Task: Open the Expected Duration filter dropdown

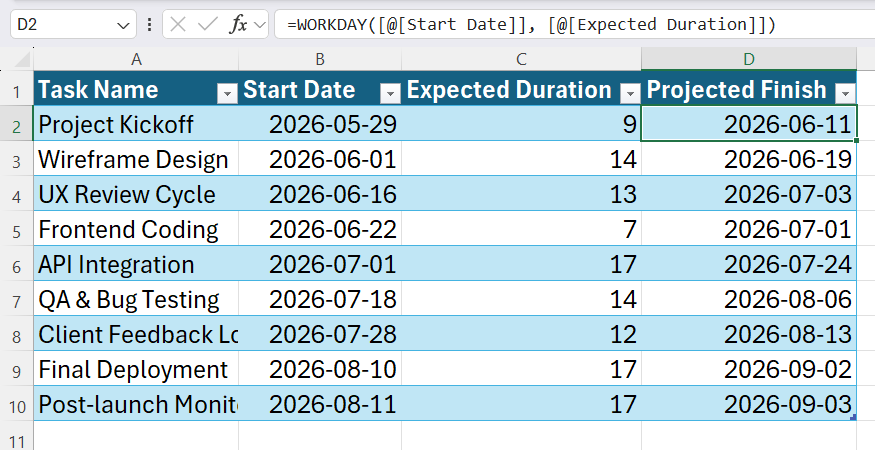Action: tap(630, 94)
